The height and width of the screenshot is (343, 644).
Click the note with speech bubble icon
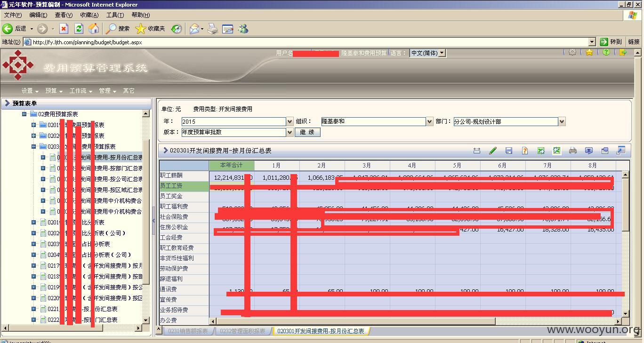click(605, 151)
